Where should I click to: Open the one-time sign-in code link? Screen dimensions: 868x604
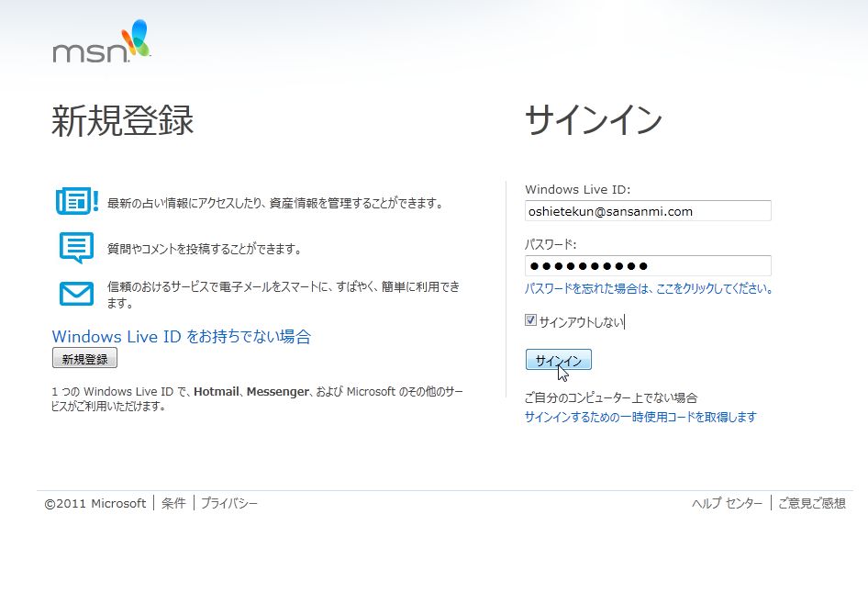640,417
